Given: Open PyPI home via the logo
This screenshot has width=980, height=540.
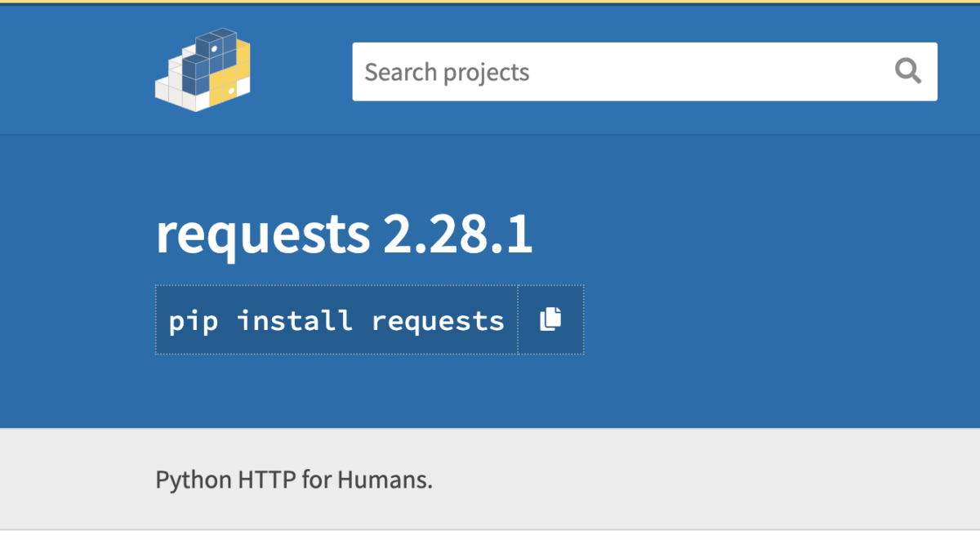Looking at the screenshot, I should tap(203, 69).
